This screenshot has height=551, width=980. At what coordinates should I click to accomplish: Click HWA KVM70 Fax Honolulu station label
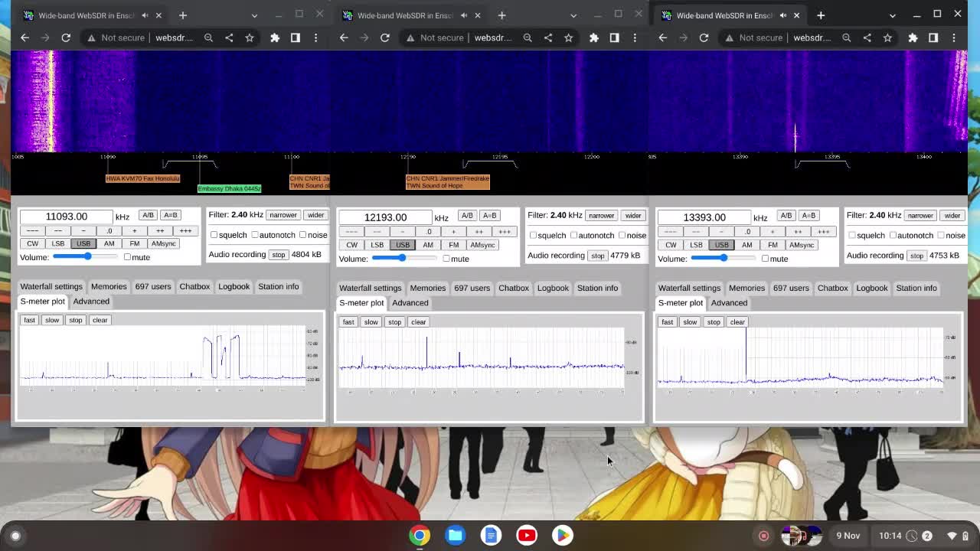tap(142, 178)
